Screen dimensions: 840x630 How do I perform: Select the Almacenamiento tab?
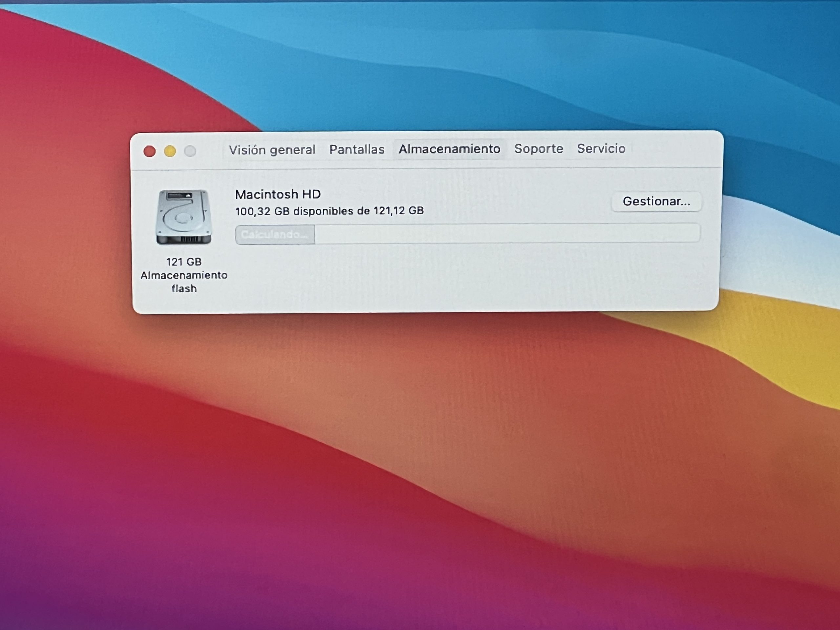click(449, 149)
